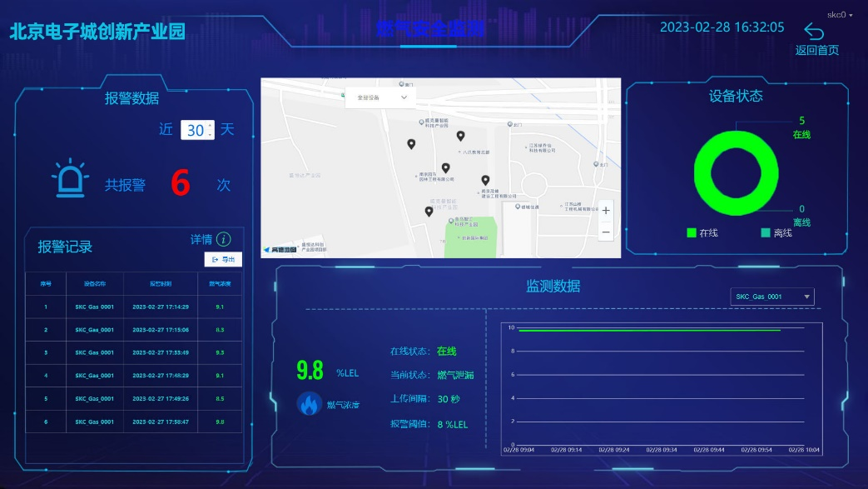Click the 设备名称 column header
Screen dimensions: 868x489
tap(95, 284)
